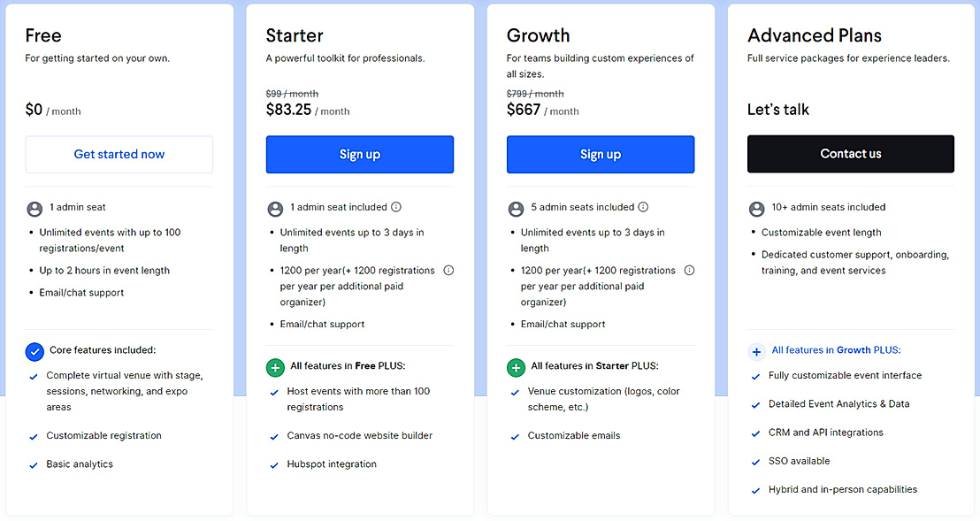
Task: Click blue checkmark circle beside Core features included
Action: click(x=34, y=351)
